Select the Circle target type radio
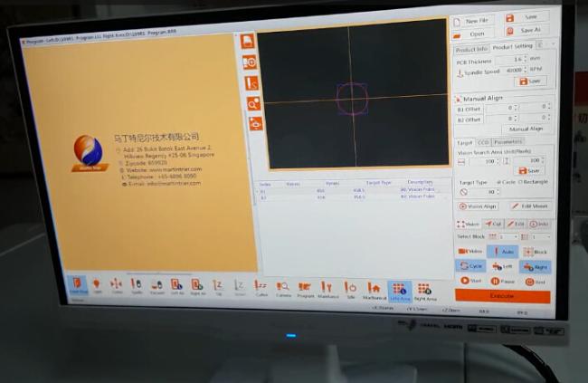Screen dimensions: 588x383 click(x=501, y=181)
